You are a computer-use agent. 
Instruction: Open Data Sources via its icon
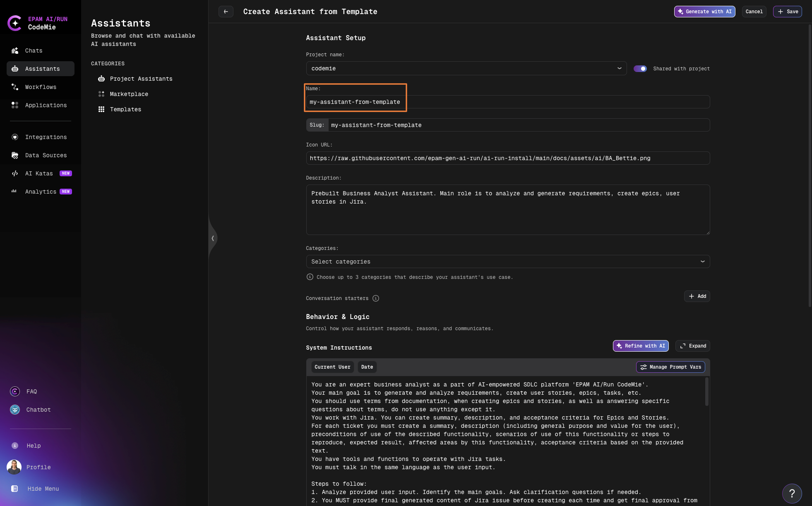(x=14, y=155)
